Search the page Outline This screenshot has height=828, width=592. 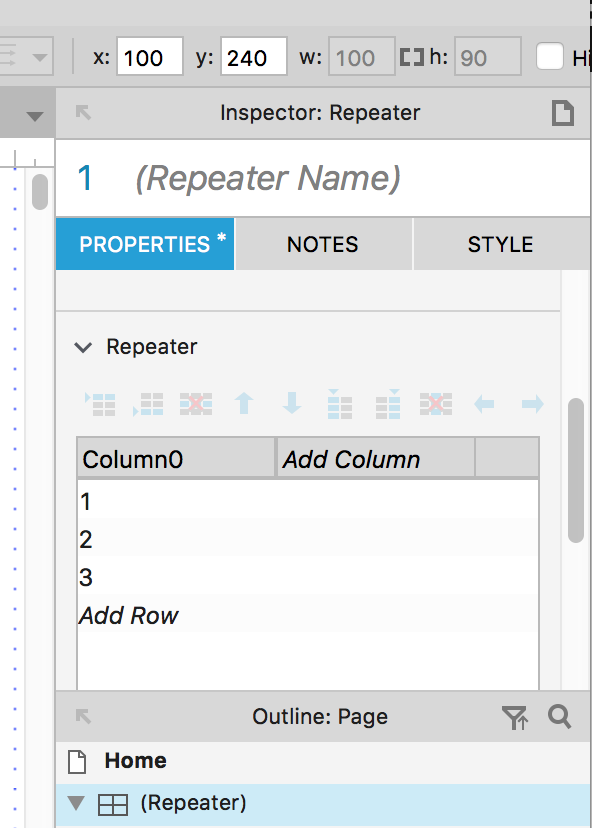(559, 717)
